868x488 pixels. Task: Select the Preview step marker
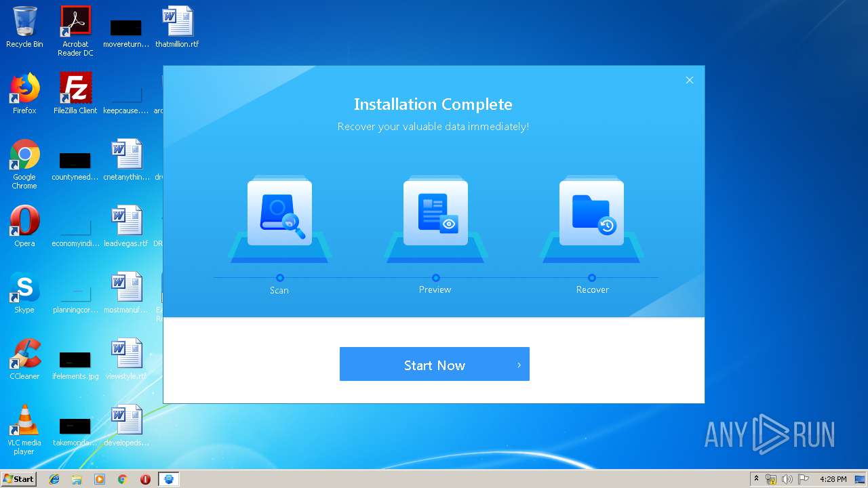coord(435,278)
